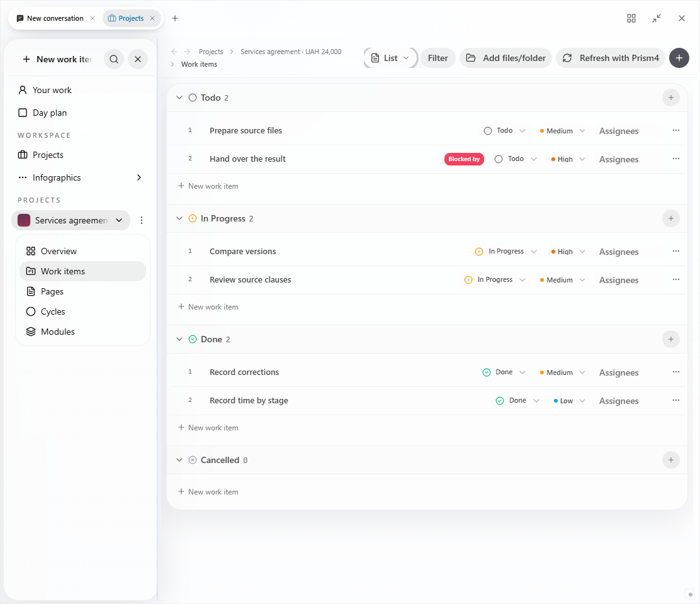Open more options for Record corrections
Image resolution: width=700 pixels, height=604 pixels.
click(676, 372)
